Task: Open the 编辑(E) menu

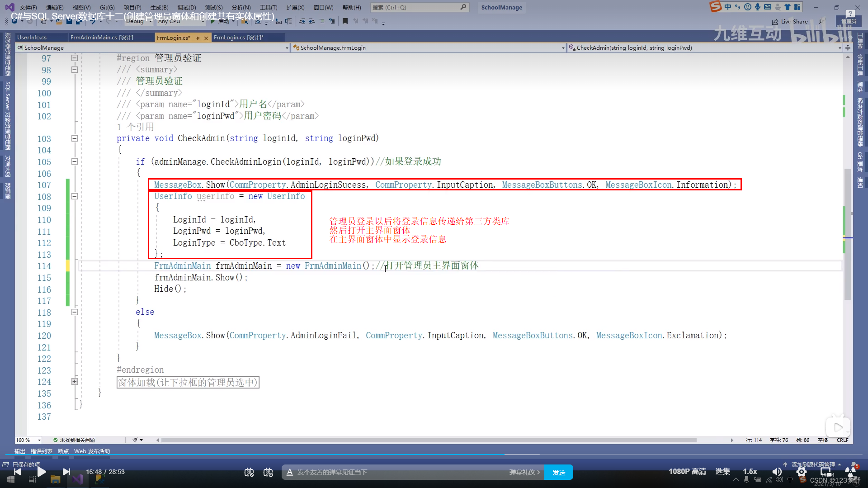Action: click(x=55, y=7)
